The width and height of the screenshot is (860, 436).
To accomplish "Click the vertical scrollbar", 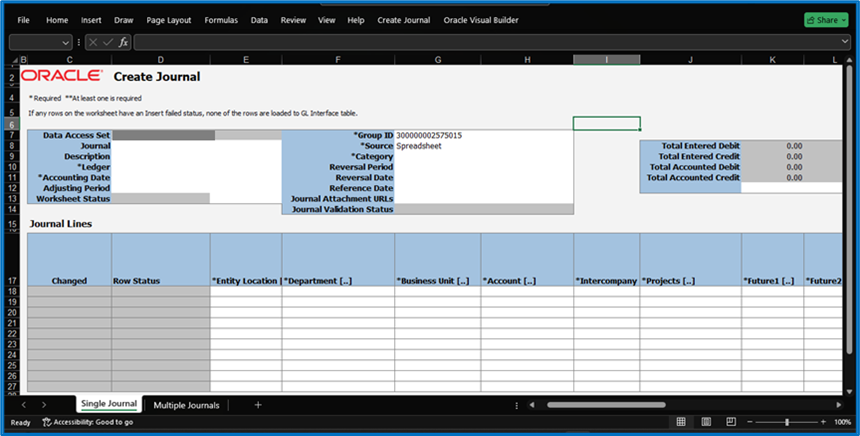I will pos(850,208).
